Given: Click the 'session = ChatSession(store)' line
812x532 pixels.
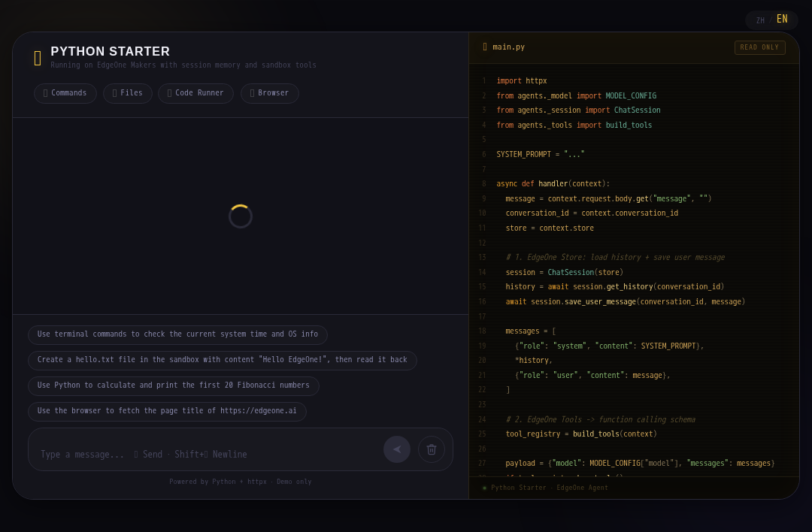Looking at the screenshot, I should tap(565, 272).
